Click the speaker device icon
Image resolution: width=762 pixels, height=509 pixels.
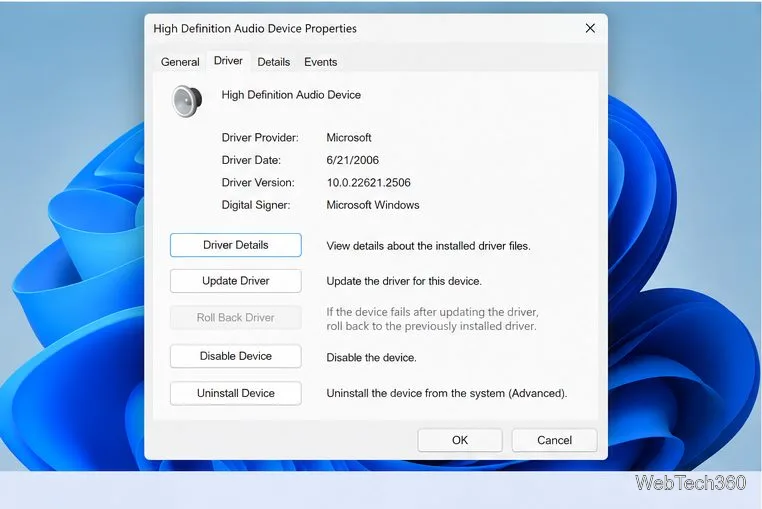pyautogui.click(x=187, y=101)
